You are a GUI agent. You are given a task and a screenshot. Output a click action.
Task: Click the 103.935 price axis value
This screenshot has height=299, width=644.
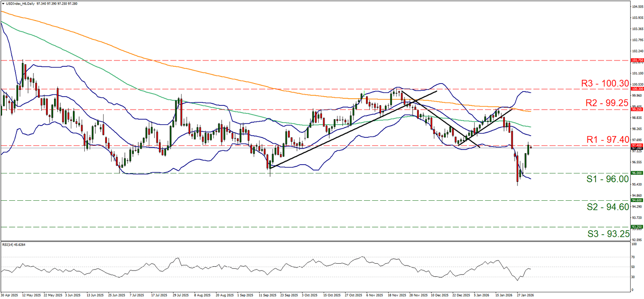[637, 18]
